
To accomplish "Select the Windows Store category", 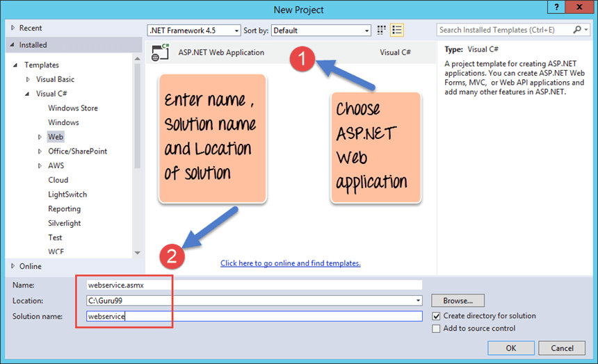I will point(72,108).
